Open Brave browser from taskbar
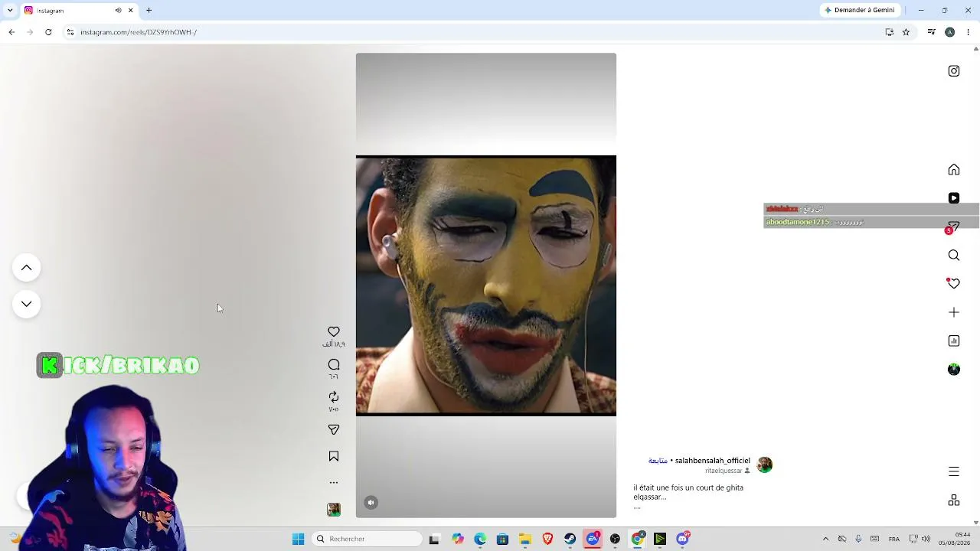This screenshot has height=551, width=980. pyautogui.click(x=547, y=539)
